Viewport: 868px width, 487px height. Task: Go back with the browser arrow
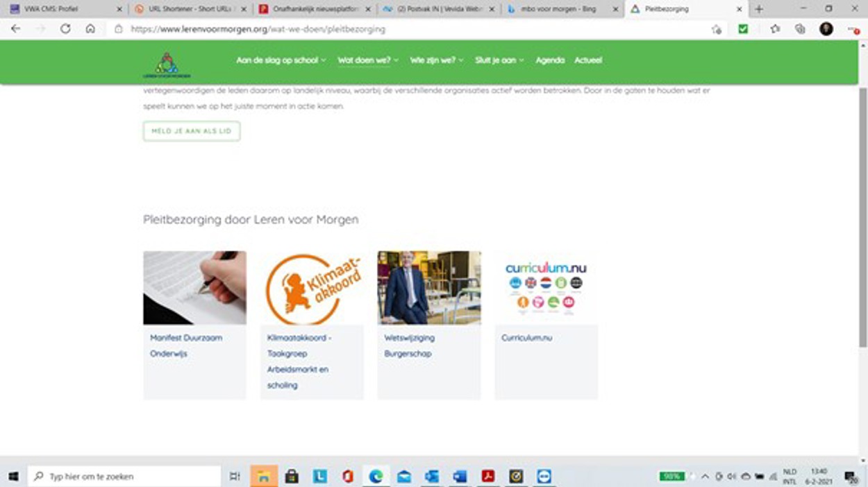(15, 29)
